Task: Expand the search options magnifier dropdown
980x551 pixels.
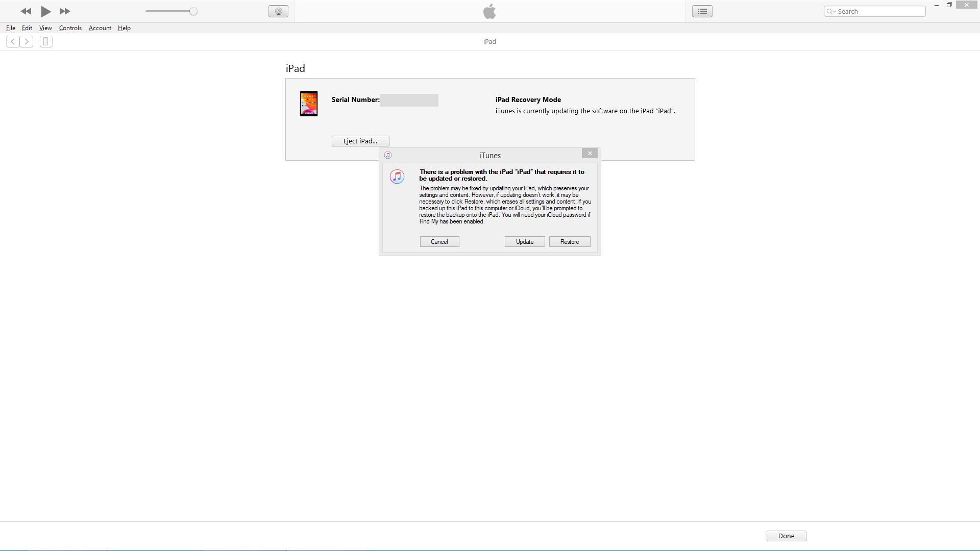Action: tap(831, 11)
